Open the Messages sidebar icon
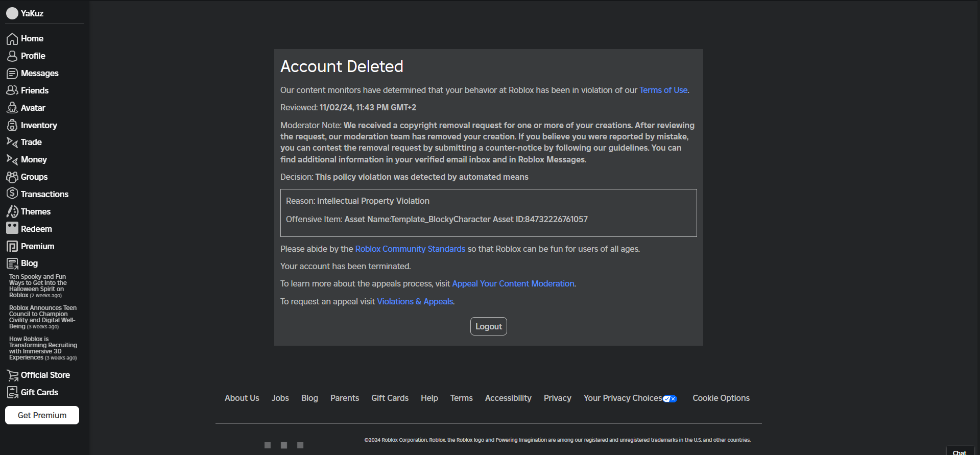The height and width of the screenshot is (455, 980). point(12,74)
